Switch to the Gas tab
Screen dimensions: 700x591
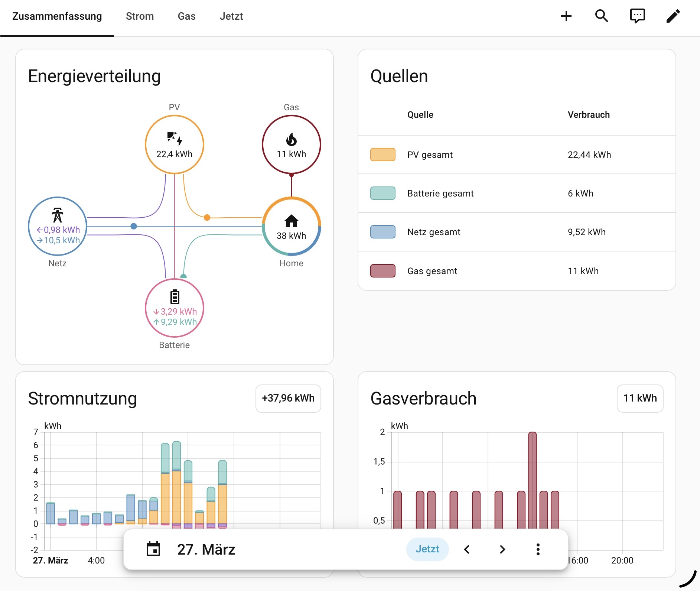point(186,16)
